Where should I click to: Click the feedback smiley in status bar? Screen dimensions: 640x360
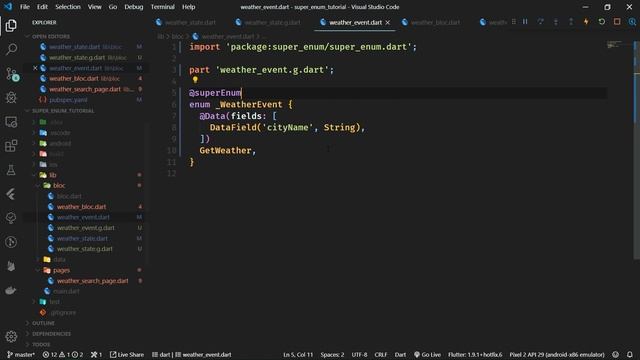click(x=615, y=354)
